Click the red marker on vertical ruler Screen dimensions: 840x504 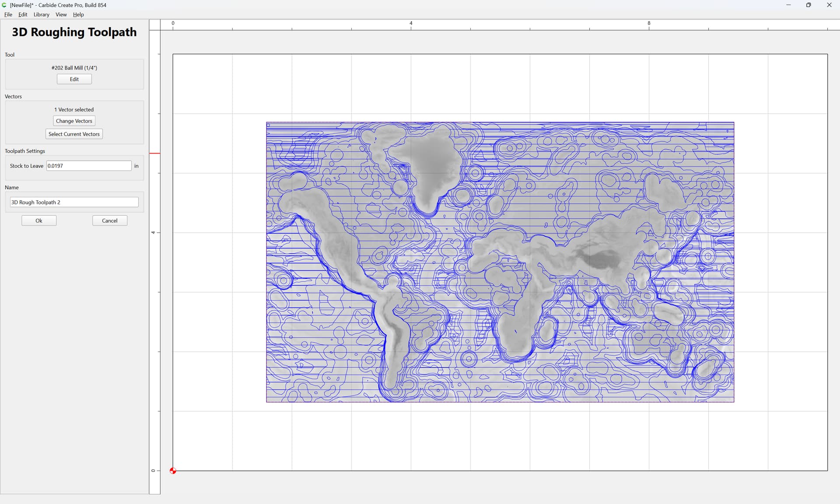(155, 153)
